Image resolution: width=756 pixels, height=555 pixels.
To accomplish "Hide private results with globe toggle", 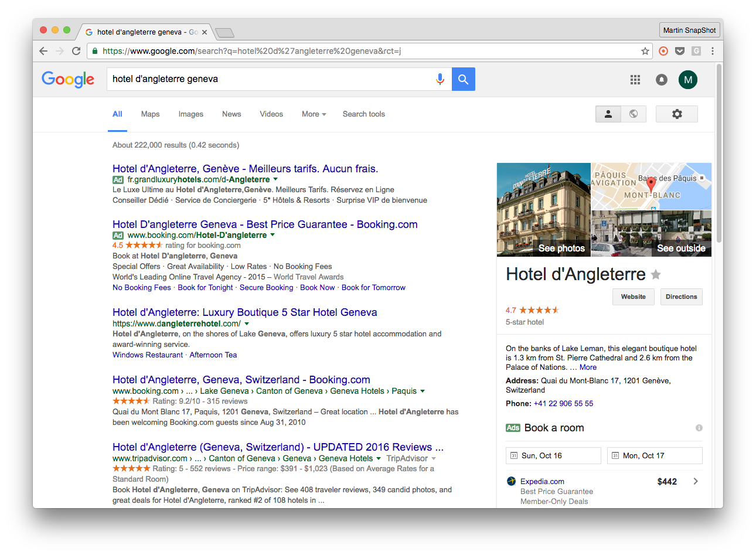I will (634, 114).
